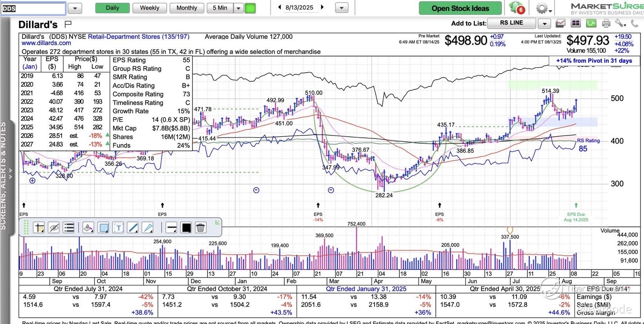644x324 pixels.
Task: Switch chart to Weekly view
Action: pyautogui.click(x=149, y=8)
